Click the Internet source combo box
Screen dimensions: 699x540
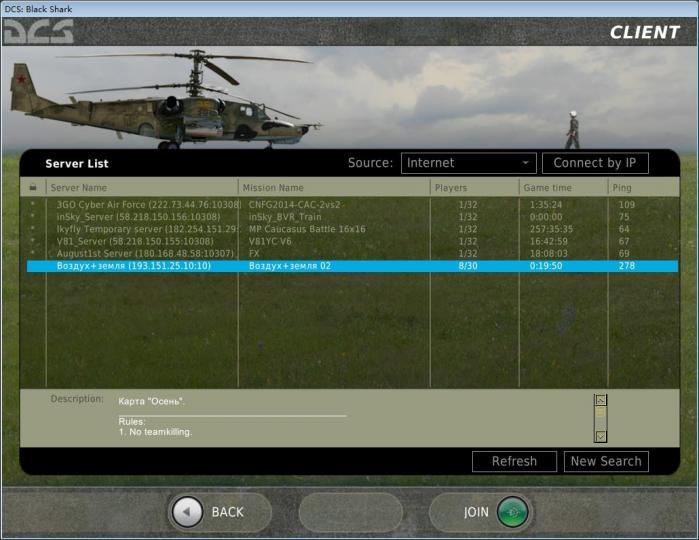pos(460,163)
